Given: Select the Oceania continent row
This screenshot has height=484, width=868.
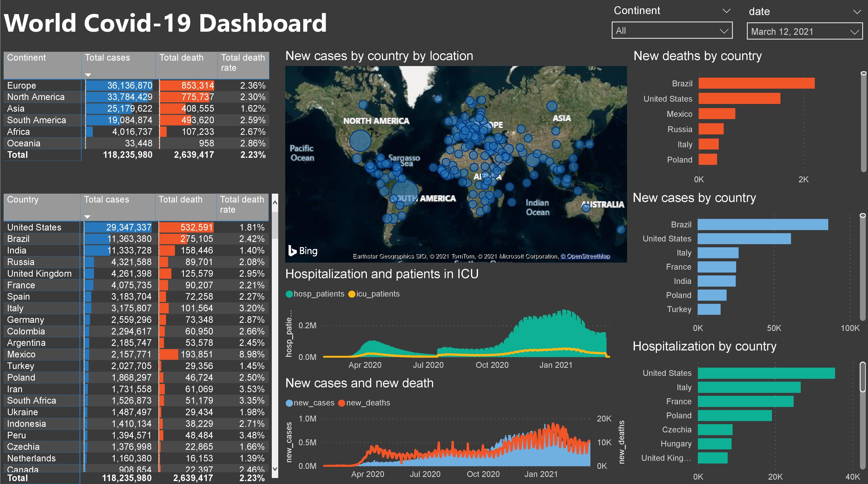Looking at the screenshot, I should [136, 143].
